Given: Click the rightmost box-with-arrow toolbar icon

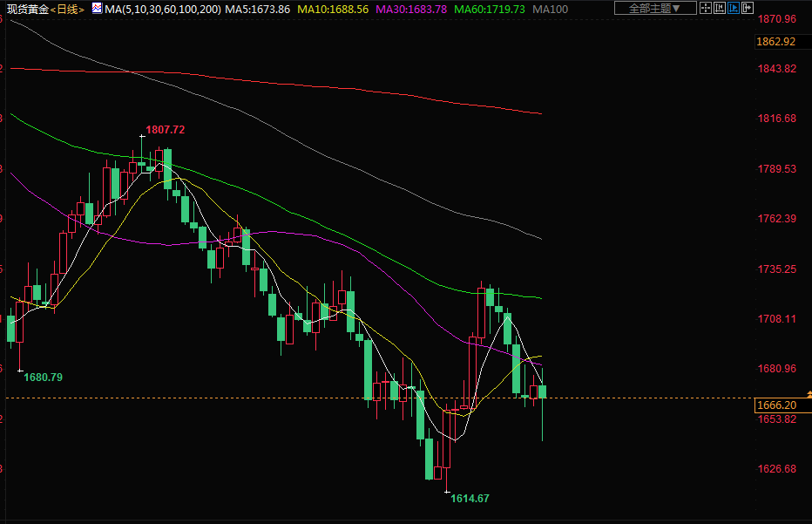Looking at the screenshot, I should point(748,9).
